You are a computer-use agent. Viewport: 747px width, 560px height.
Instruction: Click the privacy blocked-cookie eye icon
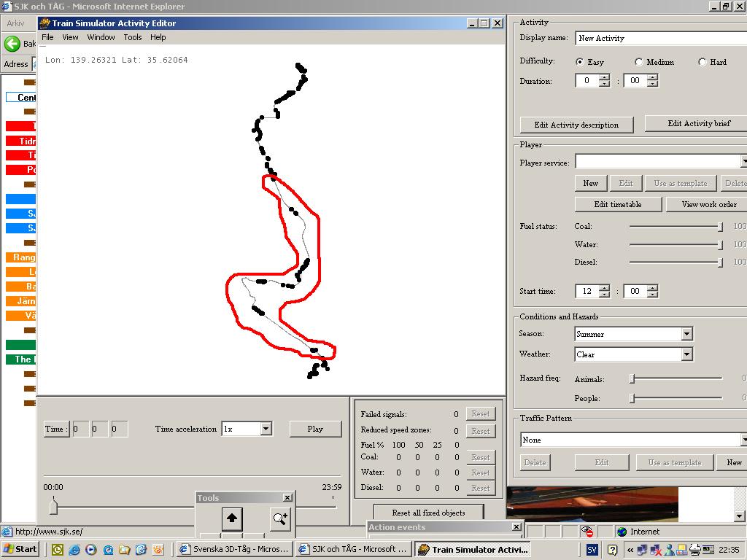click(x=588, y=532)
